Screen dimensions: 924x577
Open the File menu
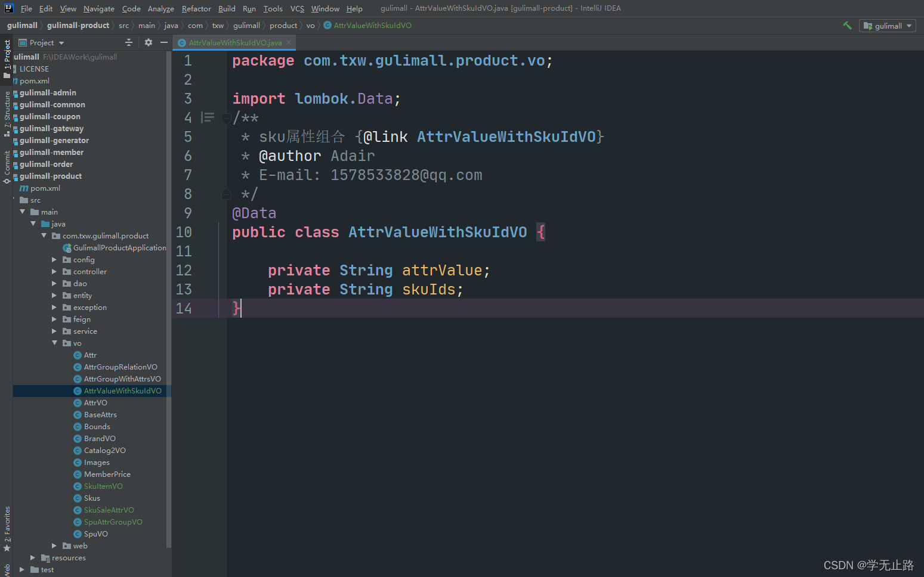click(x=26, y=8)
